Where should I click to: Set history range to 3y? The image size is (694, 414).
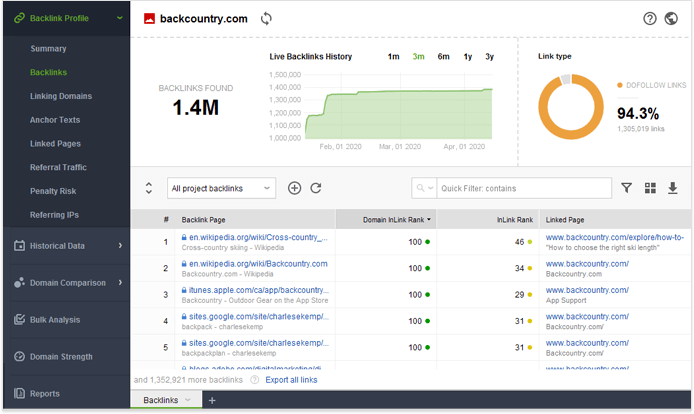[489, 57]
